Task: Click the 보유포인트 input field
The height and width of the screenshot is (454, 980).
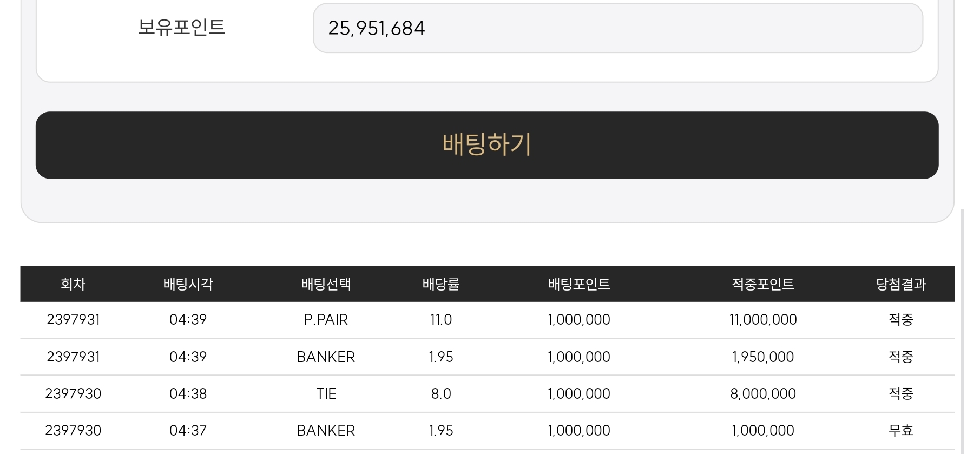Action: tap(618, 28)
